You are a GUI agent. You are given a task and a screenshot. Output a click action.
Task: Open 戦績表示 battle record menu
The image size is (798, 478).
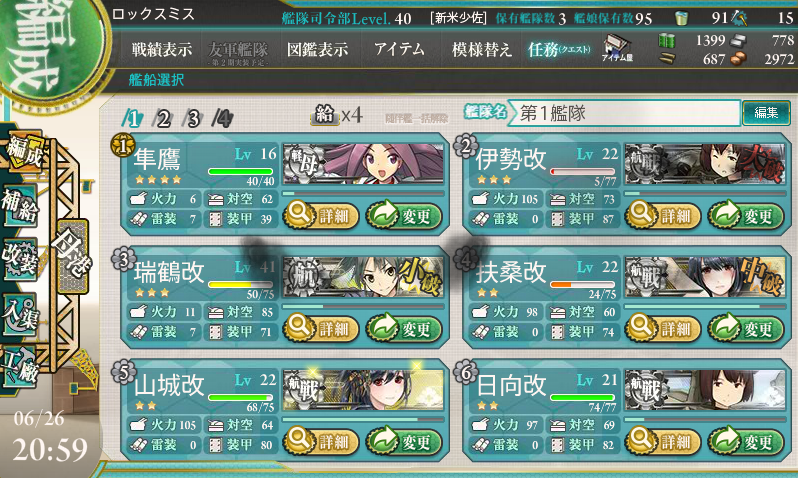pos(162,49)
